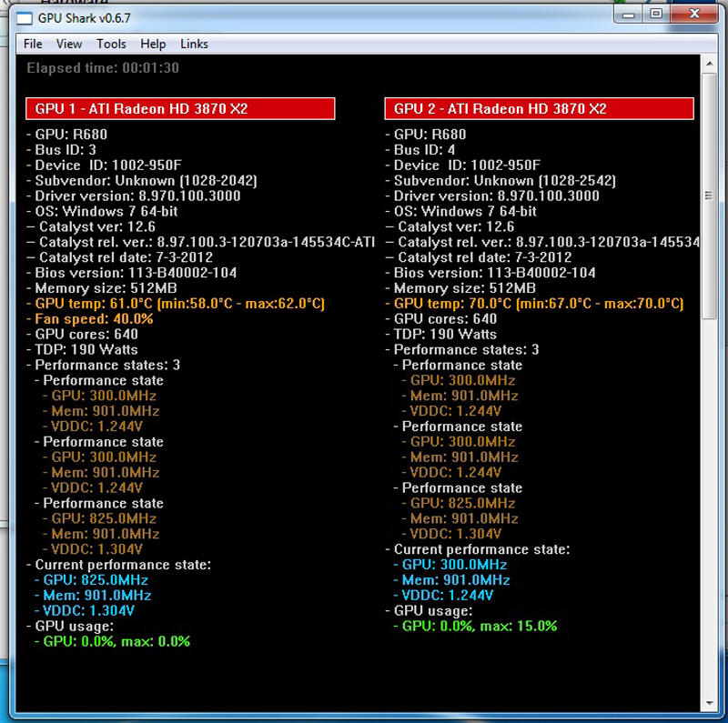Click GPU 1 'Current performance state:' label

click(119, 565)
